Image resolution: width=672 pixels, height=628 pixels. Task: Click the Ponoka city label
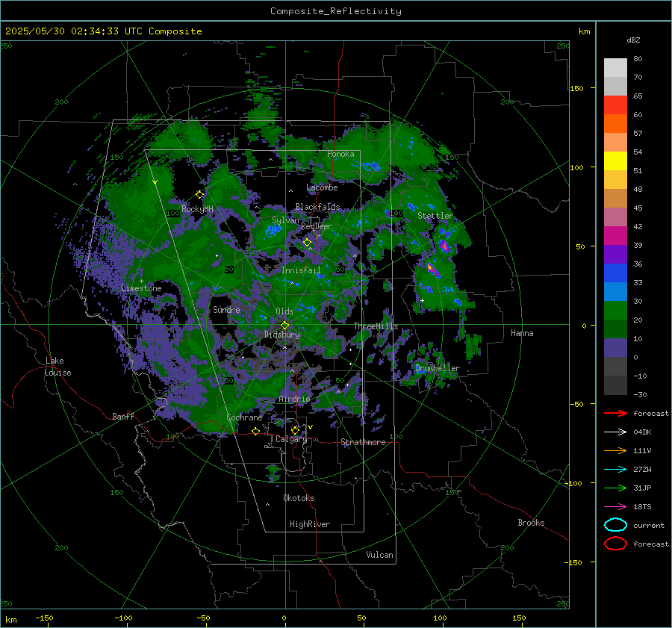(x=340, y=154)
